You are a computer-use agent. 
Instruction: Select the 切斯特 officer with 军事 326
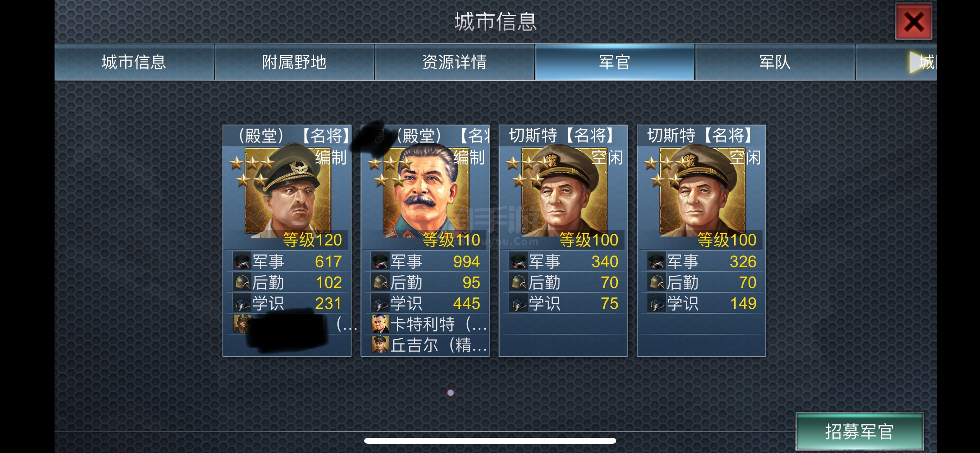[x=702, y=190]
